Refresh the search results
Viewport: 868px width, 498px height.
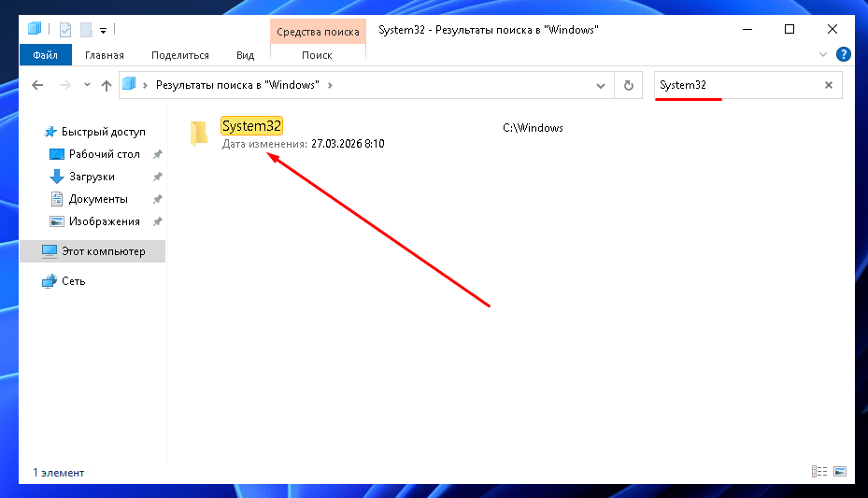(x=629, y=85)
